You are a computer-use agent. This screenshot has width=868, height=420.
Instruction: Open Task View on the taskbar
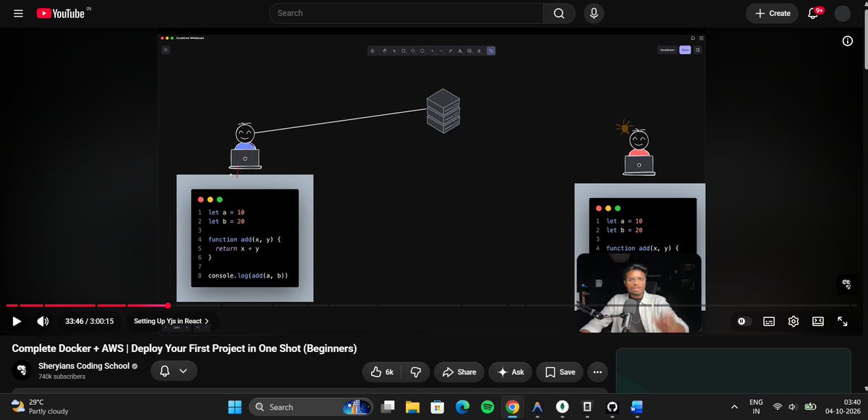point(388,407)
